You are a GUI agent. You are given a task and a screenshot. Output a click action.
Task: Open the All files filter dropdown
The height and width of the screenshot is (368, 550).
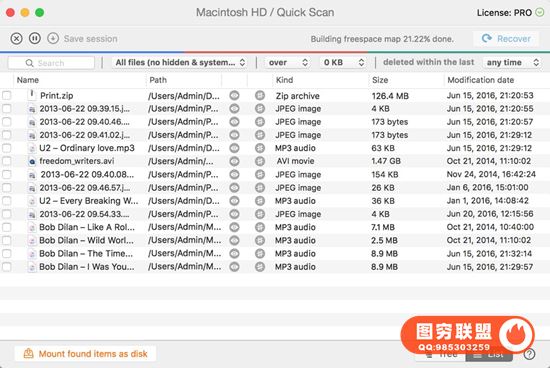(x=180, y=62)
